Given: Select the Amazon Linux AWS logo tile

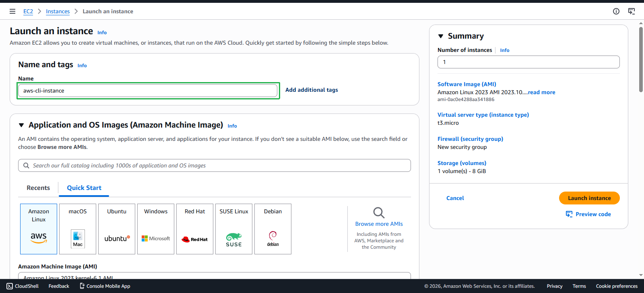Looking at the screenshot, I should tap(39, 229).
